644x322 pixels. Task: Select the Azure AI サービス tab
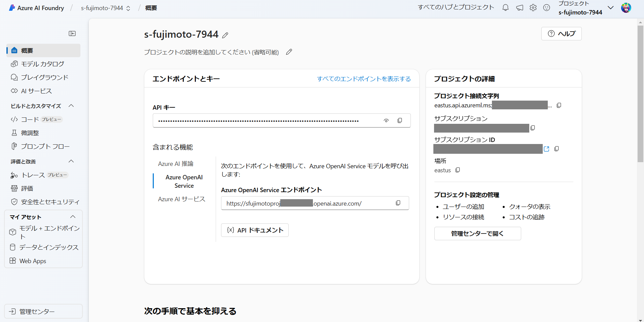(x=182, y=199)
